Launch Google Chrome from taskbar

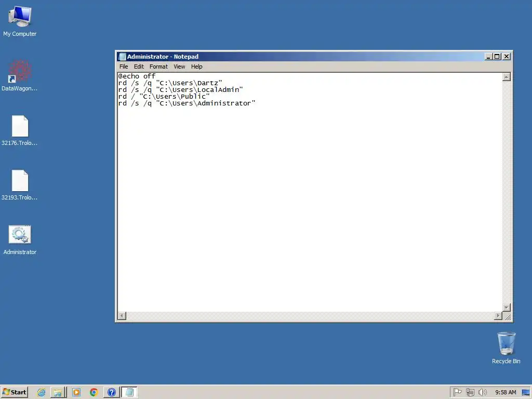94,392
